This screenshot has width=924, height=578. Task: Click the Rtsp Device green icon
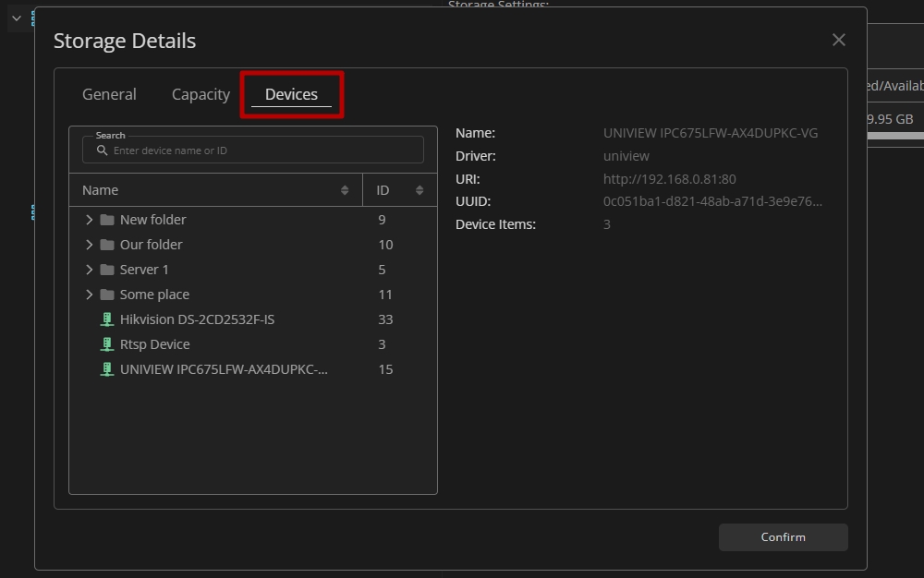(106, 344)
